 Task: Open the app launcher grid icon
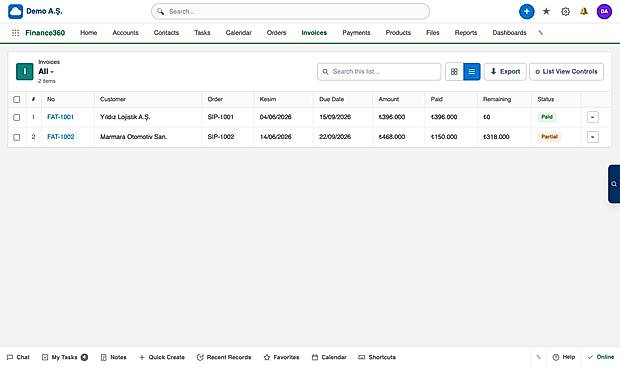(15, 33)
